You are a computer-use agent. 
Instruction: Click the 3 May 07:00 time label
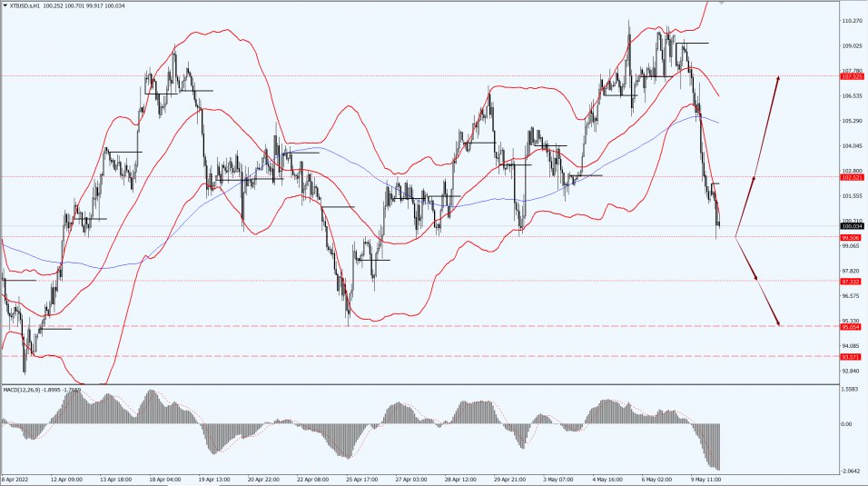pos(558,479)
